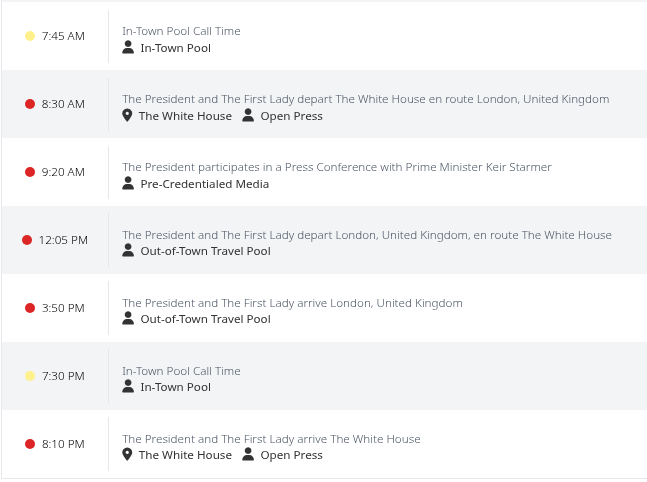Open the press conference with Keir Starmer event
Viewport: 647px width, 482px height.
337,167
